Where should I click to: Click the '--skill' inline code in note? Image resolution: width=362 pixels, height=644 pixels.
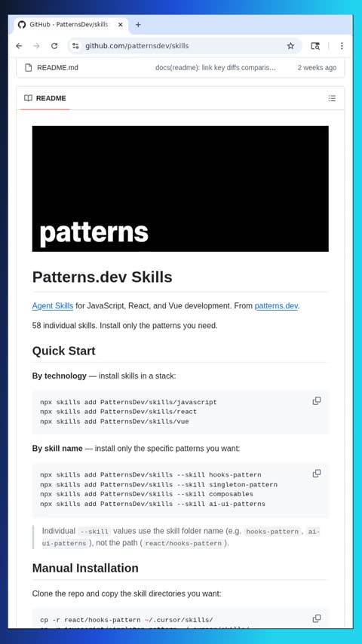click(x=94, y=532)
